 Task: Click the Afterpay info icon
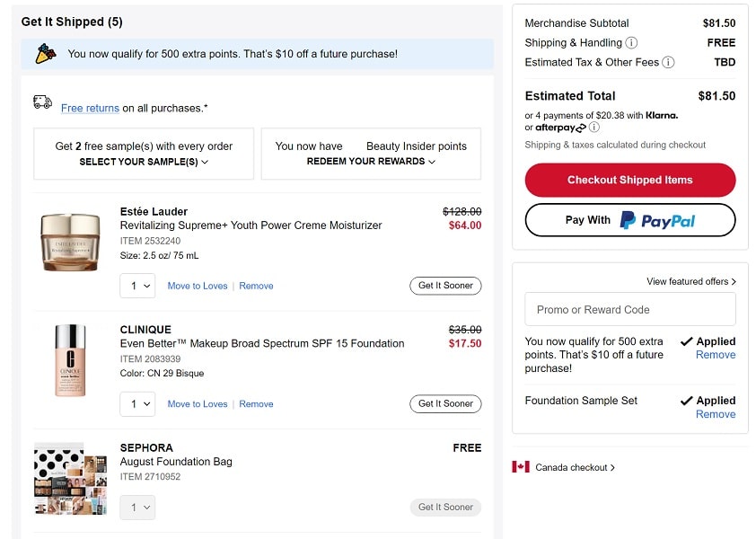pyautogui.click(x=594, y=128)
